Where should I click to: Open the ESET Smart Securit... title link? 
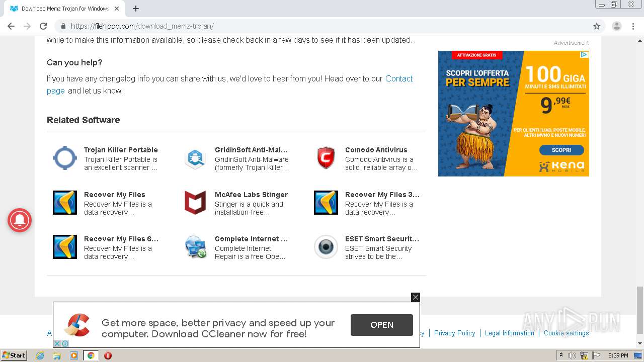point(382,239)
